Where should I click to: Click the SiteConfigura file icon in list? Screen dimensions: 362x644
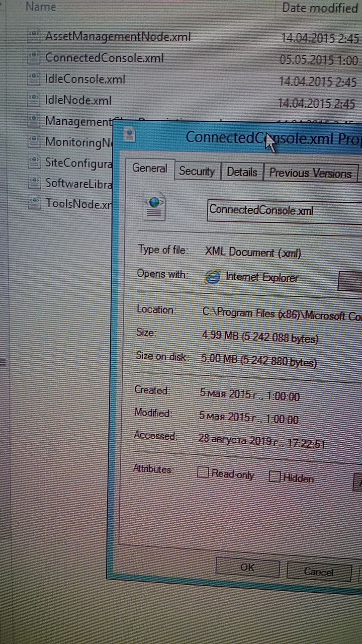[x=34, y=162]
